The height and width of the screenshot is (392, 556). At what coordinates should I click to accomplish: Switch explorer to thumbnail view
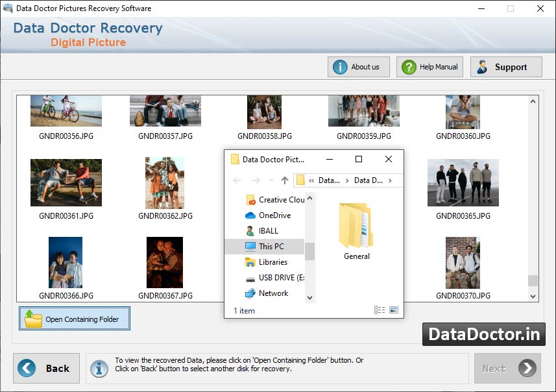pyautogui.click(x=394, y=310)
